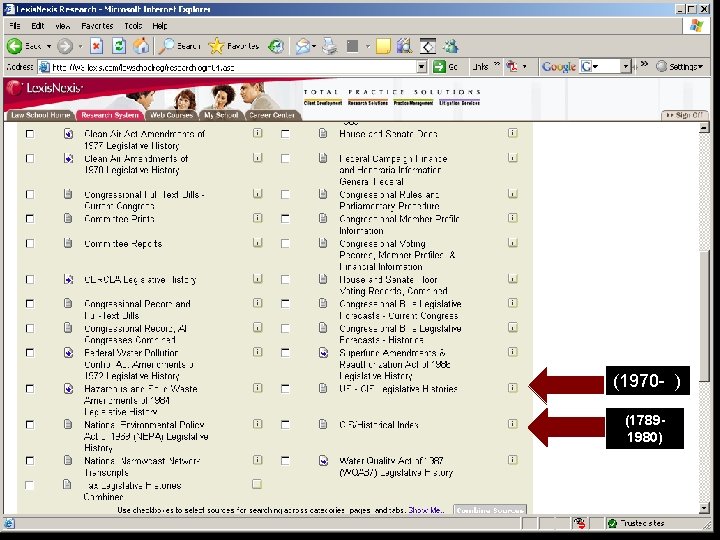
Task: Switch to the Research System tab
Action: coord(110,115)
